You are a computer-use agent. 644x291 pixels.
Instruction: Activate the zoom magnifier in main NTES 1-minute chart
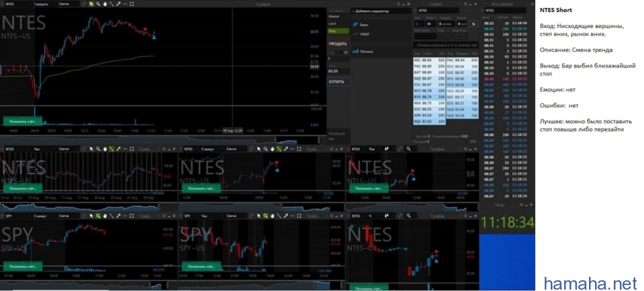tap(98, 4)
